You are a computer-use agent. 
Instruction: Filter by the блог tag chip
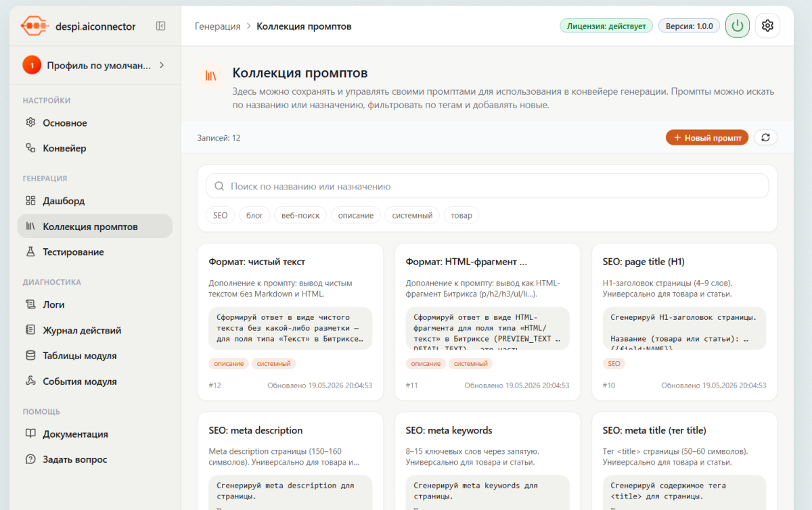pyautogui.click(x=254, y=215)
